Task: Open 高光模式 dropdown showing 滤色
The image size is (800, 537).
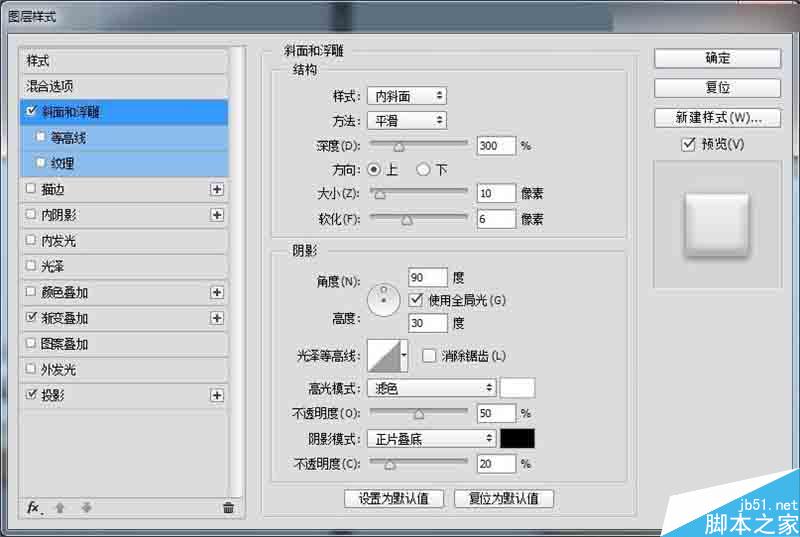Action: [x=432, y=388]
